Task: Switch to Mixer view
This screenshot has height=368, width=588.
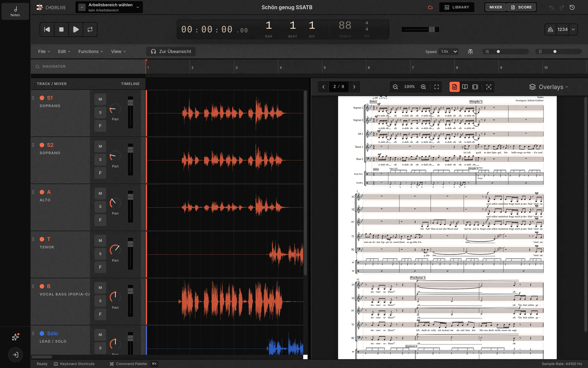Action: (496, 7)
